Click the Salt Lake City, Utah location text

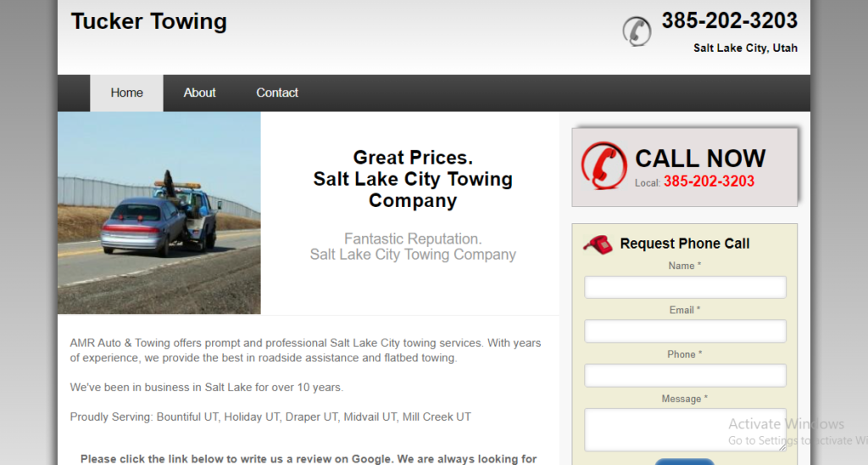coord(745,48)
